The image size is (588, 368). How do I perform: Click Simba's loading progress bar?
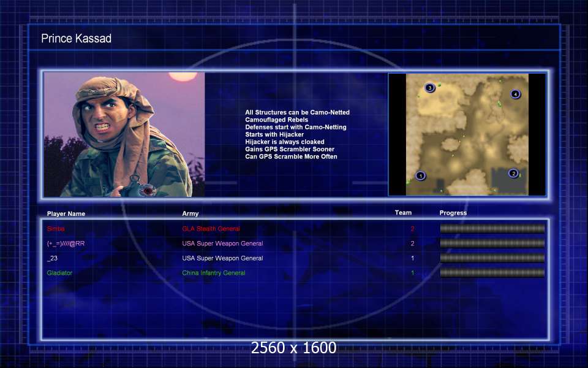(x=492, y=228)
